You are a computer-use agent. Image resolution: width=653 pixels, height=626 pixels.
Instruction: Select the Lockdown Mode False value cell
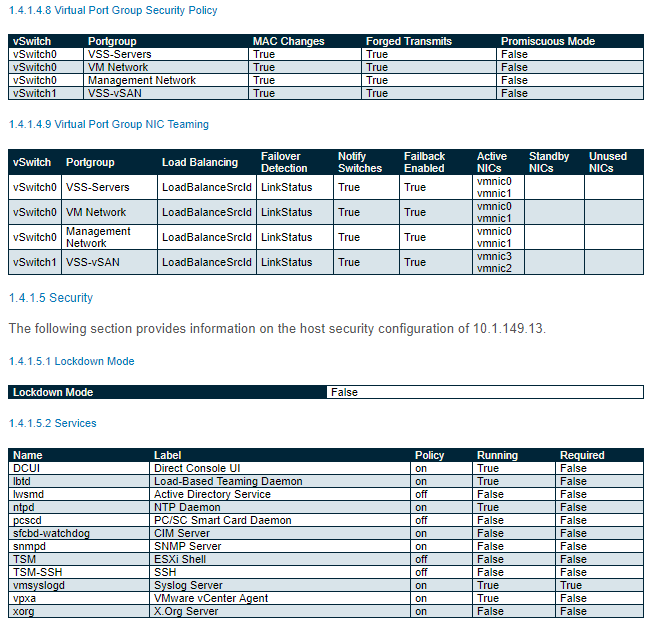[x=485, y=392]
